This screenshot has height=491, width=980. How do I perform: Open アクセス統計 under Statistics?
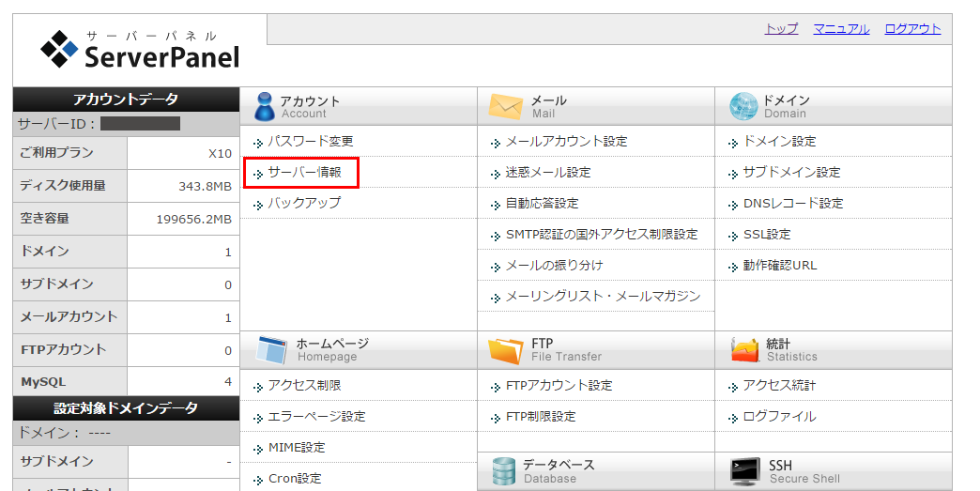pos(779,386)
